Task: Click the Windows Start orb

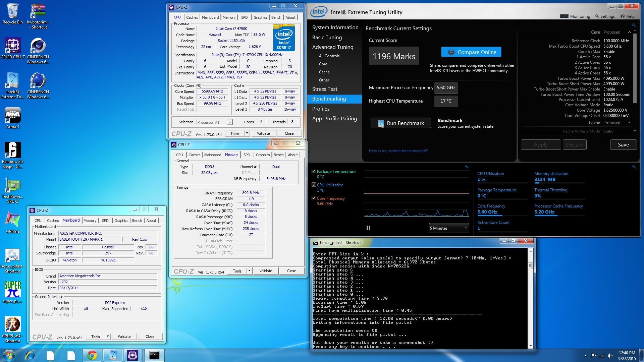Action: tap(9, 355)
